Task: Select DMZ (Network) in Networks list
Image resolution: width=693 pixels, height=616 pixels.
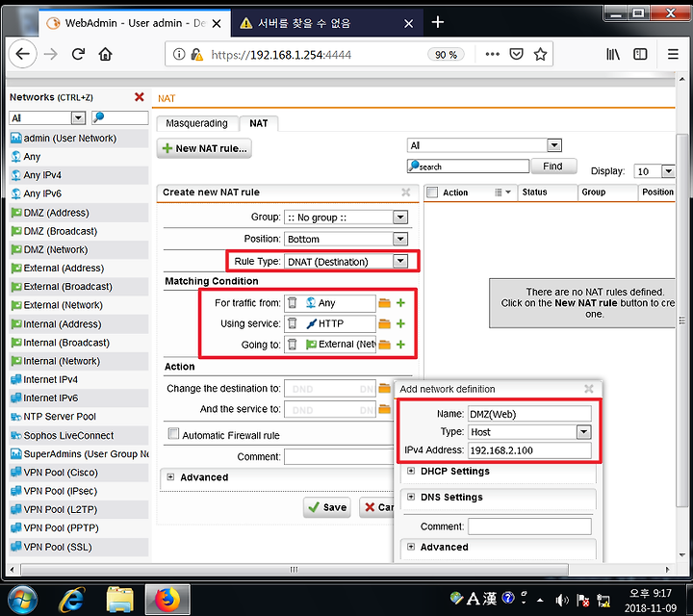Action: click(79, 249)
